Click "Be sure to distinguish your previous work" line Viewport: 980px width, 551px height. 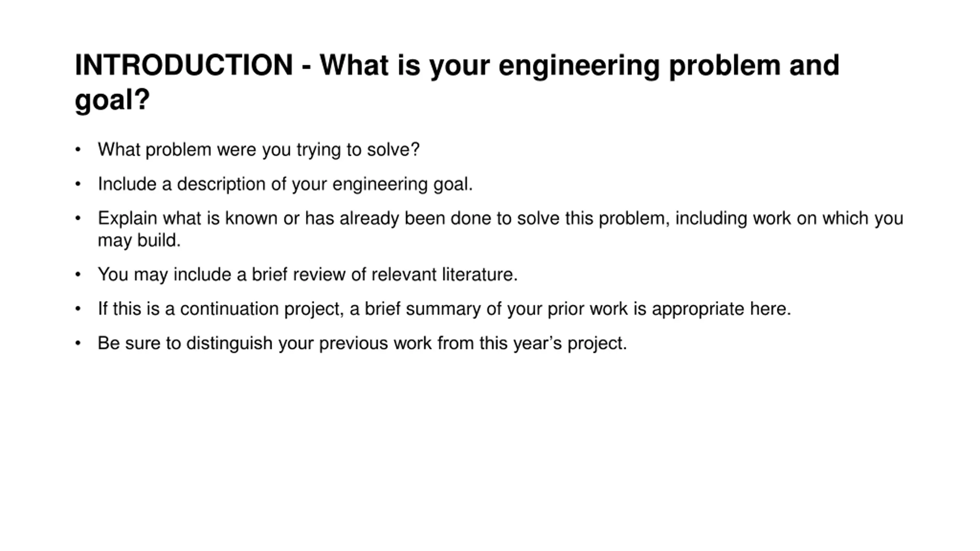(x=362, y=343)
